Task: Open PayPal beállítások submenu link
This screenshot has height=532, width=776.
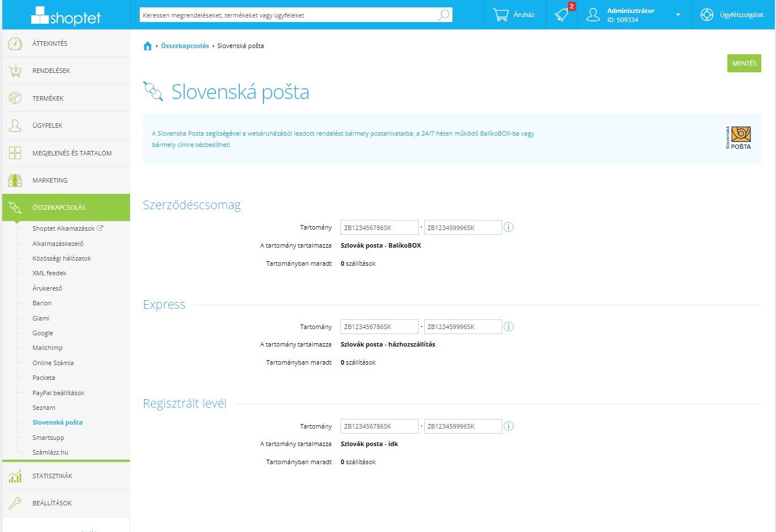Action: tap(58, 393)
